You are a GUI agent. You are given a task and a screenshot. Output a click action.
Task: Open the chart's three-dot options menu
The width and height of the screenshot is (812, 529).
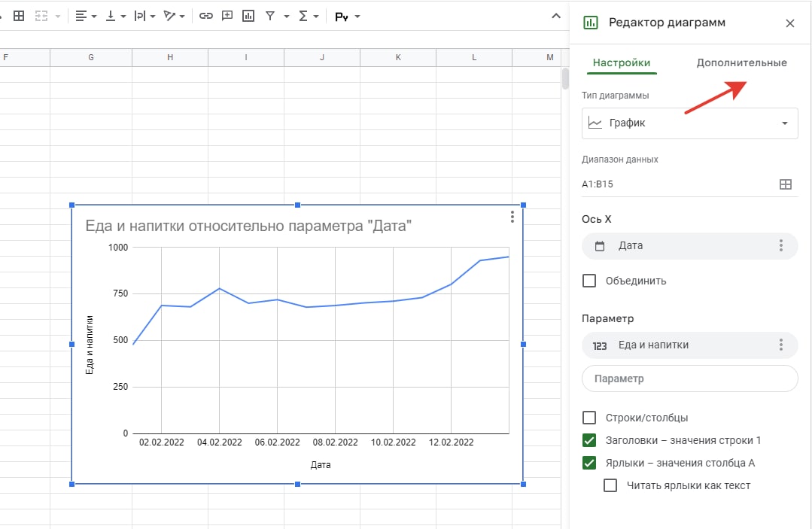(x=512, y=217)
